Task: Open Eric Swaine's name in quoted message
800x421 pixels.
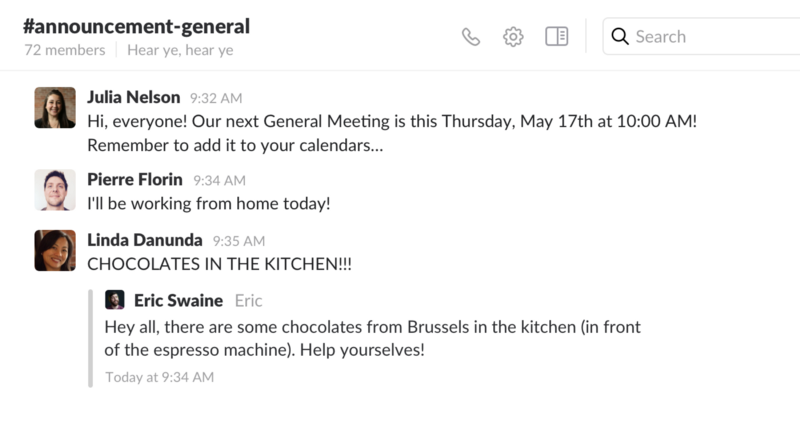Action: pyautogui.click(x=179, y=301)
